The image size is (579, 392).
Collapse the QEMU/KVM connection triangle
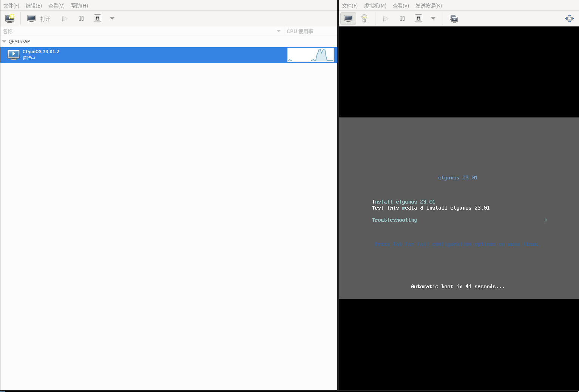(4, 42)
